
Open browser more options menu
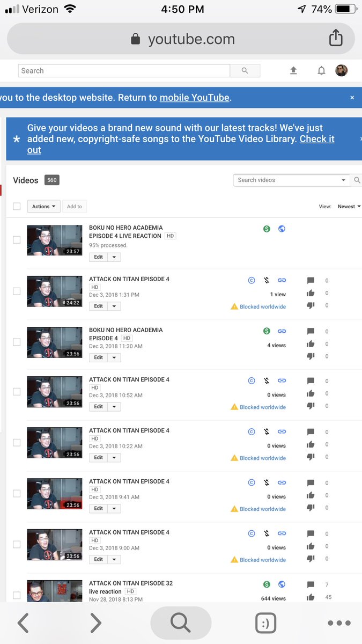(x=339, y=623)
